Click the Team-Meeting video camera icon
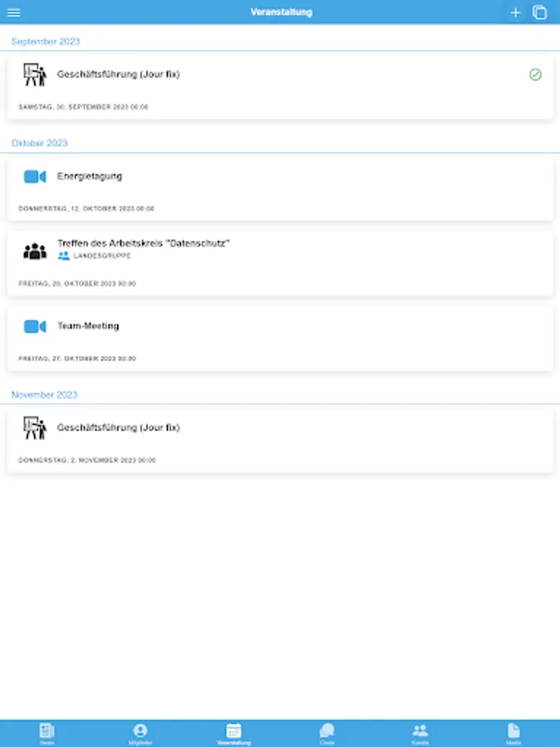Viewport: 560px width, 747px height. 35,326
